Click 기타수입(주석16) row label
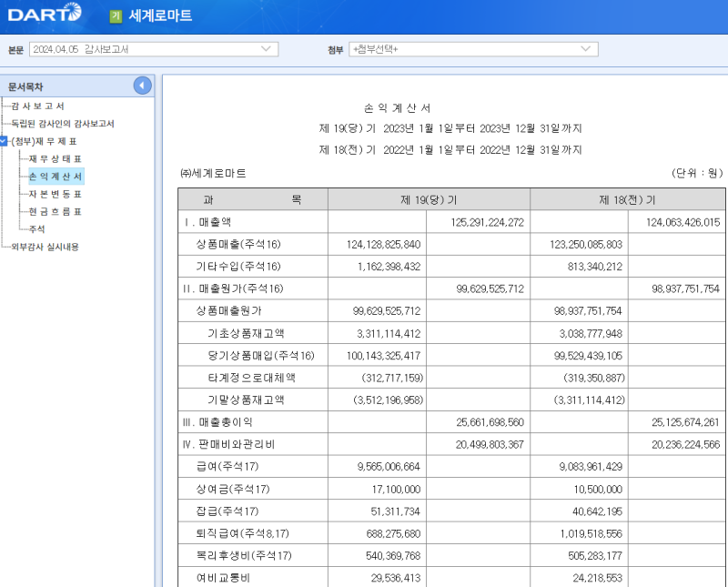 (238, 267)
